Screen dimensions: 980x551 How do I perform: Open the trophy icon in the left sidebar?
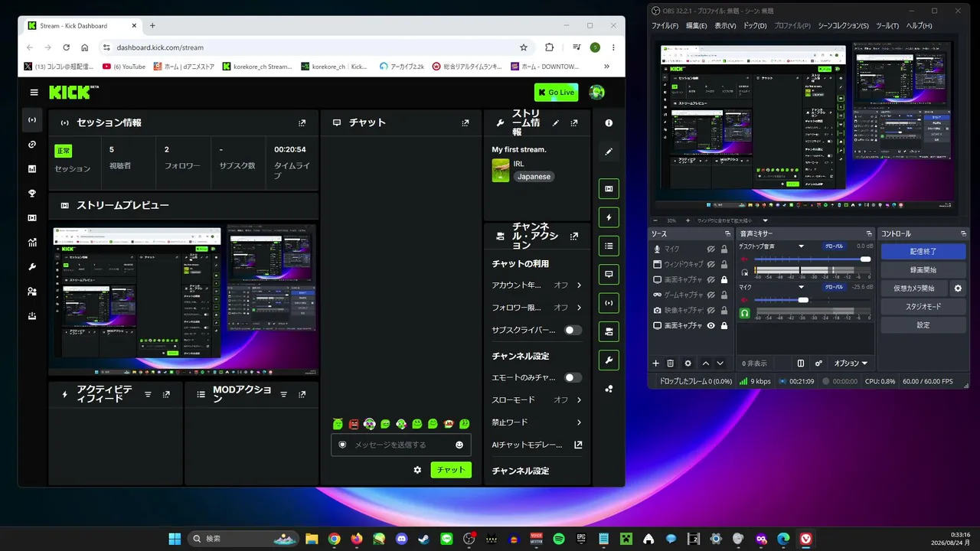point(32,194)
